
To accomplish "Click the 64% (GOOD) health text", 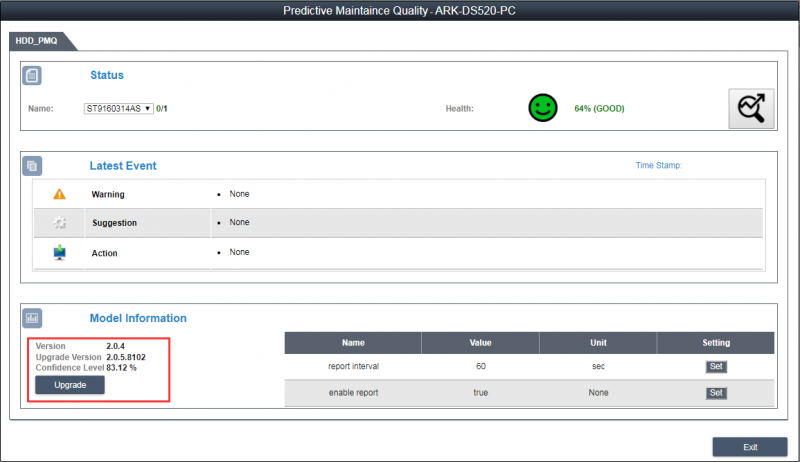I will (x=599, y=108).
